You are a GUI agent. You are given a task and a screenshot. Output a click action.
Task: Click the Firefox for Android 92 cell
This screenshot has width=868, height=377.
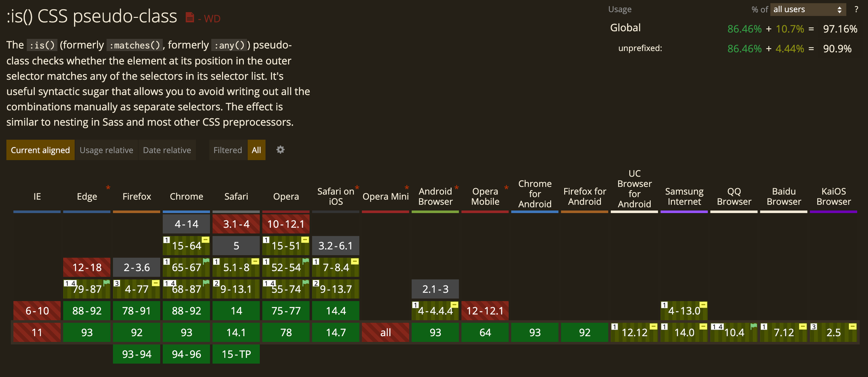point(584,333)
